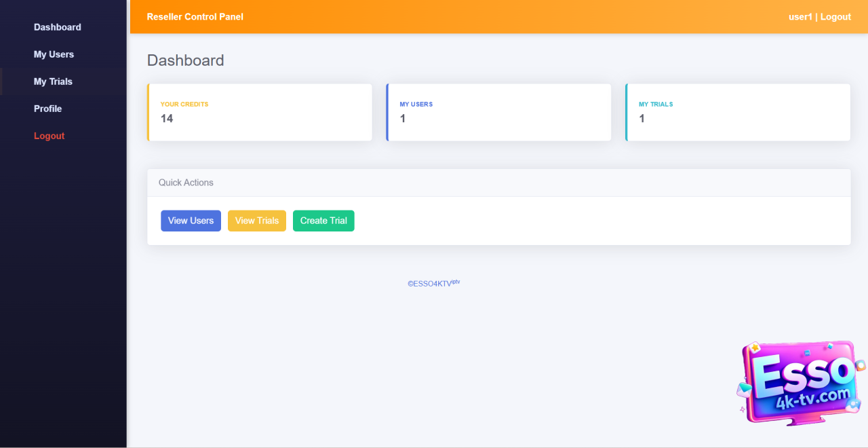Viewport: 868px width, 448px height.
Task: Click the Quick Actions panel header
Action: click(x=498, y=183)
